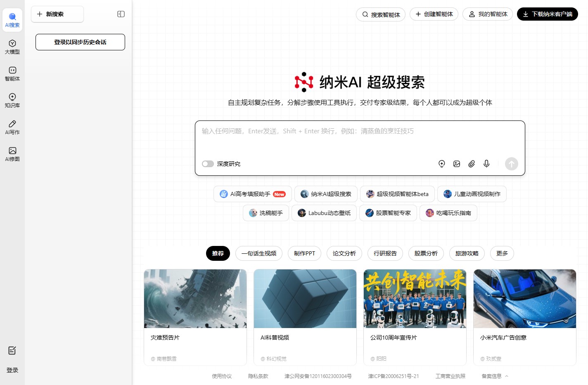
Task: Open the AI高考填报助手 agent chip
Action: click(x=253, y=194)
